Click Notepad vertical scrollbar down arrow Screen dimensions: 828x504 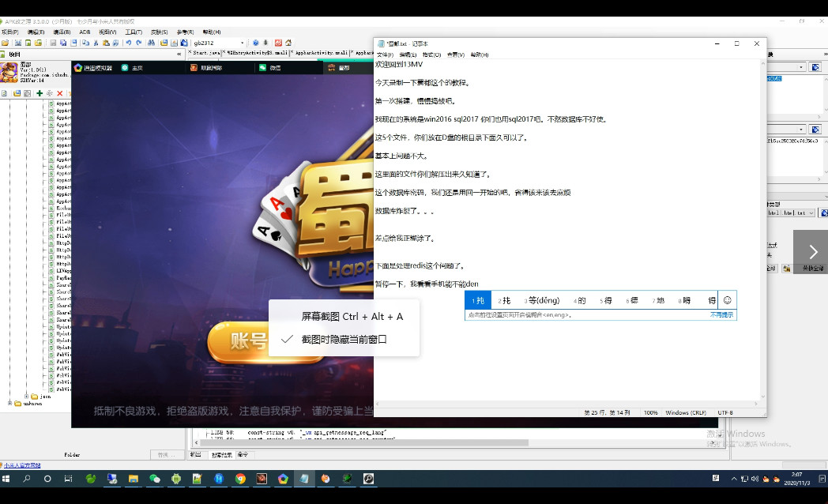click(762, 397)
